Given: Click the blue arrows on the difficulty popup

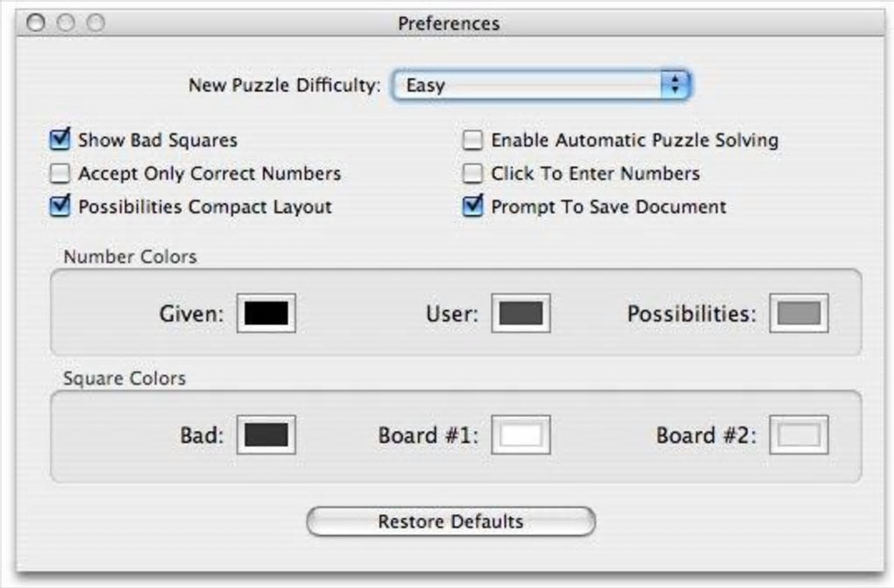Looking at the screenshot, I should [674, 85].
